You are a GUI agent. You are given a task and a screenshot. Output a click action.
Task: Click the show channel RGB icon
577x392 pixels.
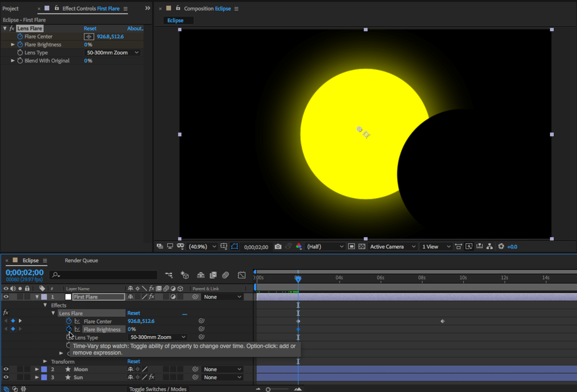point(299,246)
